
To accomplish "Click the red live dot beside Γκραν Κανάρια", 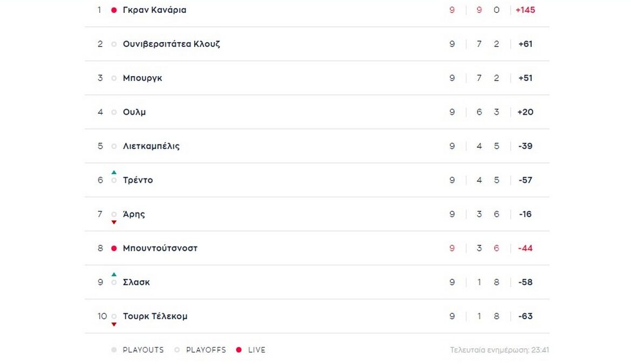I will [114, 10].
